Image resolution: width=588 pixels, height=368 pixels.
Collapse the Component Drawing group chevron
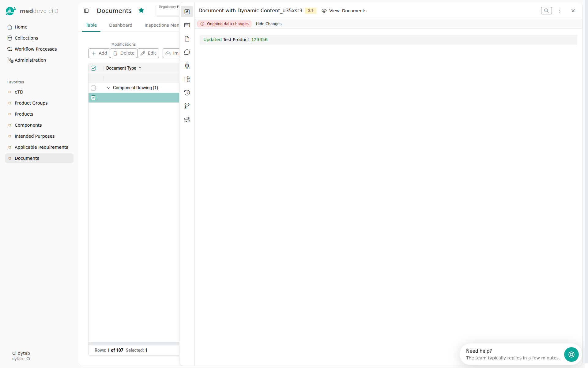point(108,88)
